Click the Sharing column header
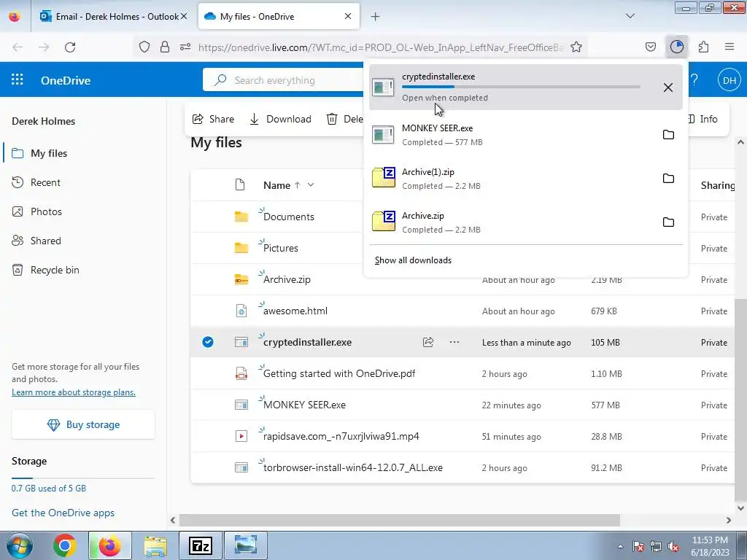This screenshot has height=560, width=747. point(718,185)
